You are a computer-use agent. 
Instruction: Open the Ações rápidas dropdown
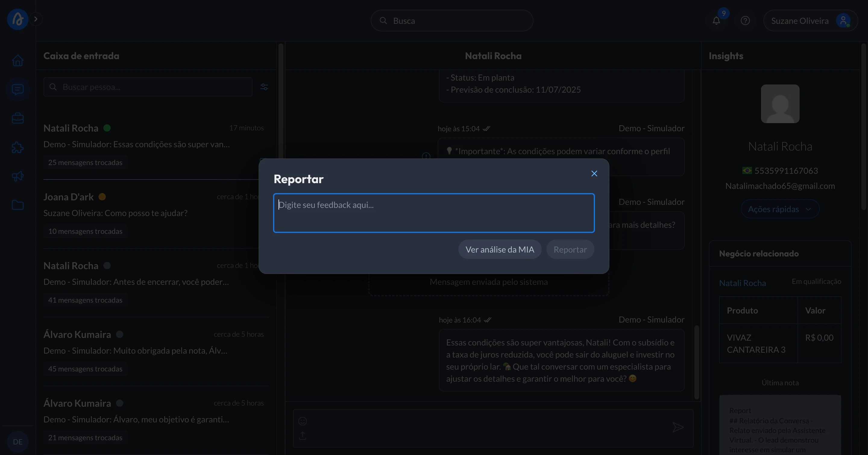pyautogui.click(x=780, y=209)
